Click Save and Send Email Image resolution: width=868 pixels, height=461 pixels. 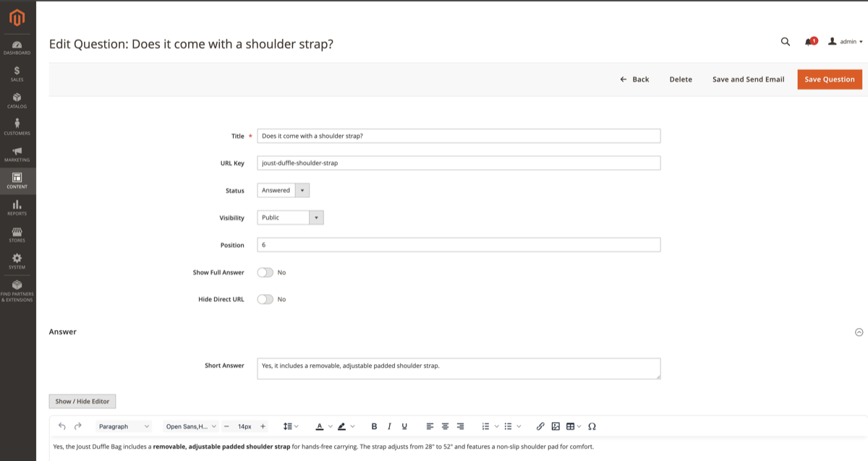pos(748,79)
